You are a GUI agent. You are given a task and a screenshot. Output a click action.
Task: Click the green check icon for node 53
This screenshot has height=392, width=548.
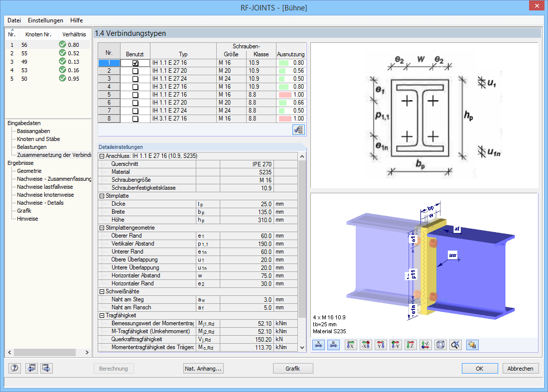(63, 70)
